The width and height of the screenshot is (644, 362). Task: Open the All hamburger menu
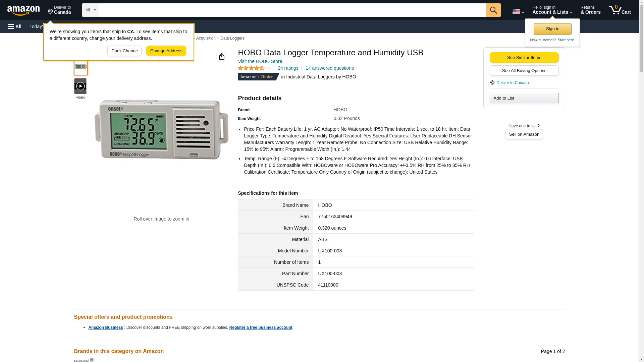pyautogui.click(x=15, y=26)
